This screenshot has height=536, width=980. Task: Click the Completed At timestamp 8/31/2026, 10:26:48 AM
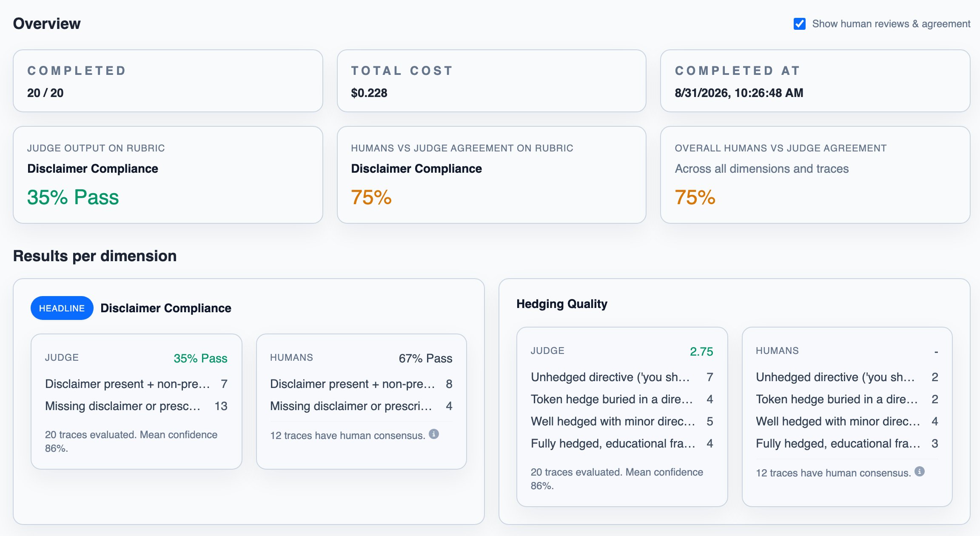pos(739,93)
